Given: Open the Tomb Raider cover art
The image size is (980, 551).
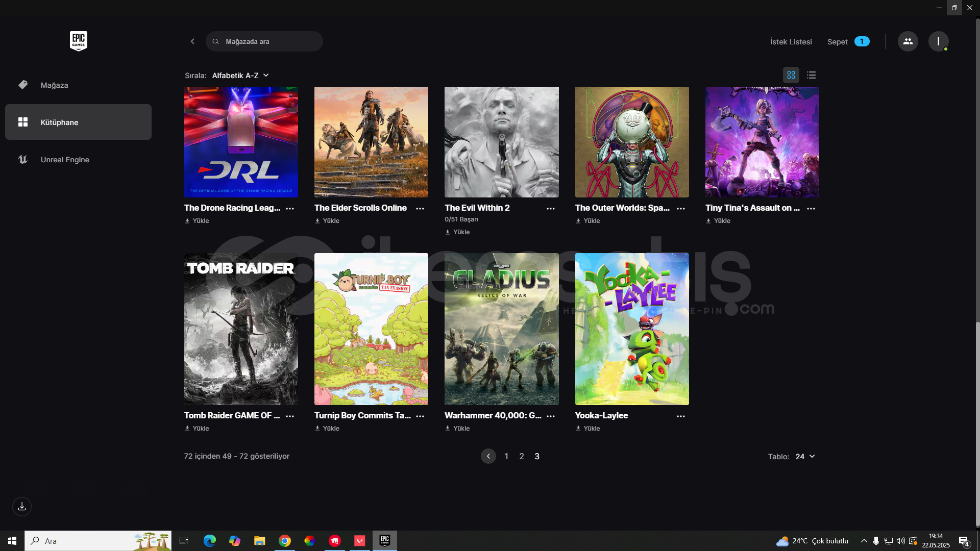Looking at the screenshot, I should 241,329.
